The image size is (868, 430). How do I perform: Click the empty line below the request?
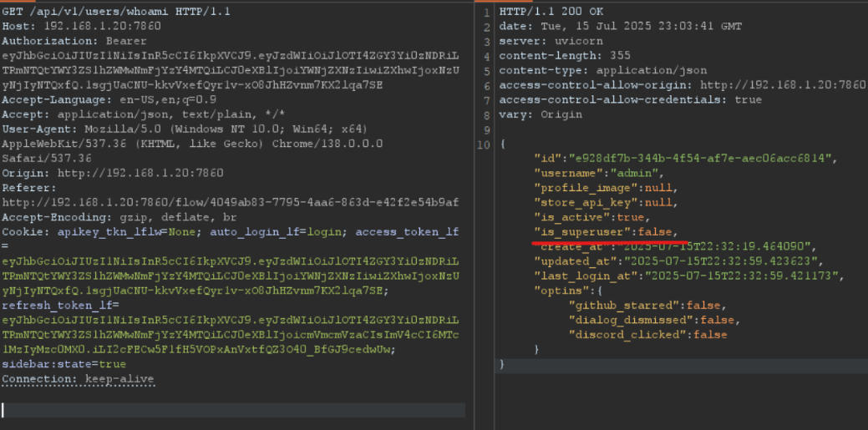(x=234, y=410)
